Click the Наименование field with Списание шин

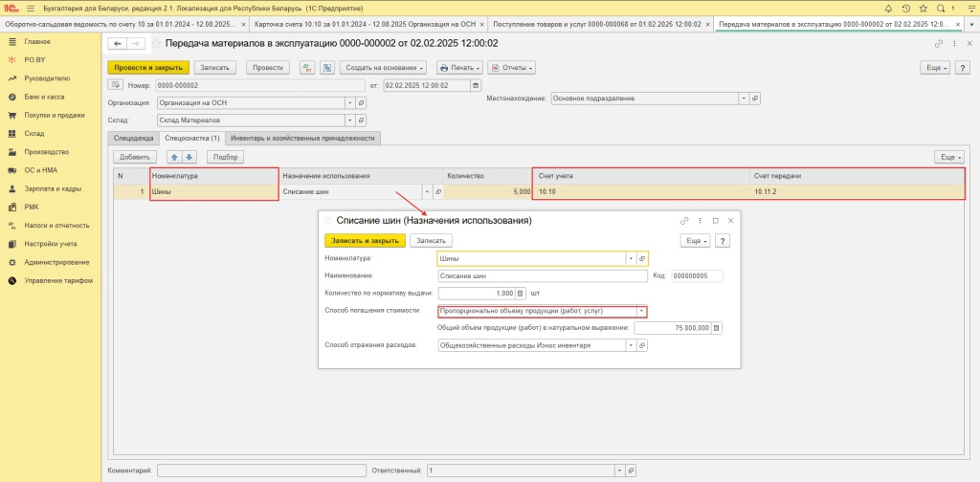coord(543,276)
